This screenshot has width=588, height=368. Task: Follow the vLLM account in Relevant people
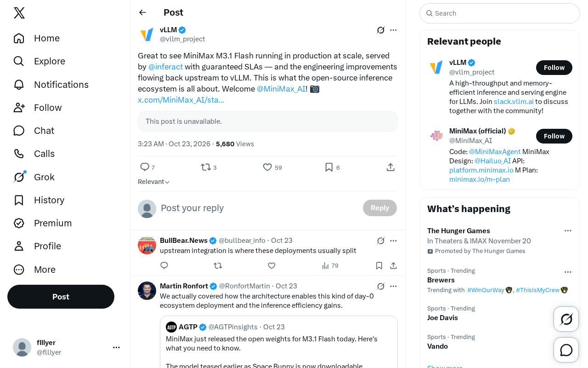point(554,68)
